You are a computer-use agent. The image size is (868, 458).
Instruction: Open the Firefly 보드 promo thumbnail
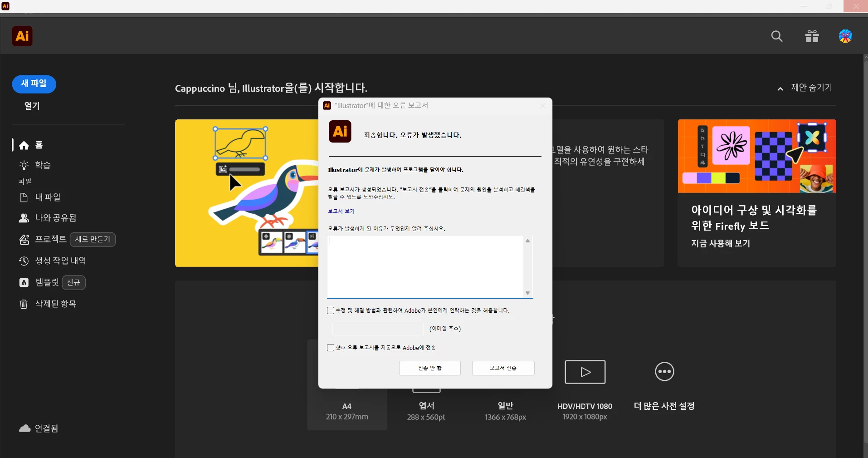click(x=757, y=156)
